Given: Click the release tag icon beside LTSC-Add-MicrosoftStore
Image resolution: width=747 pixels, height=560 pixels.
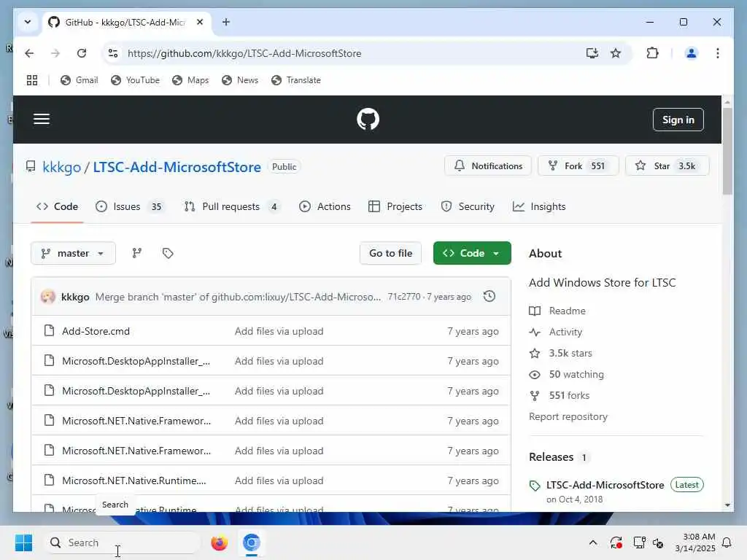Looking at the screenshot, I should (x=535, y=486).
